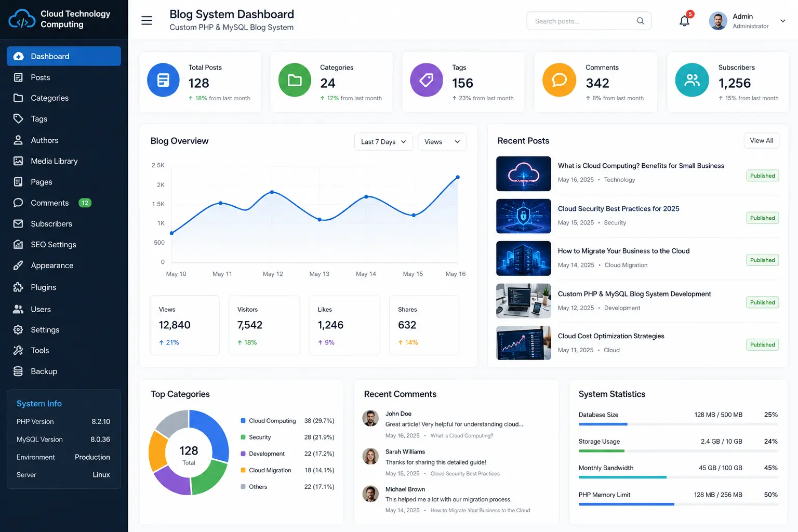The width and height of the screenshot is (798, 532).
Task: Click the SEO Settings chart icon
Action: click(x=18, y=244)
